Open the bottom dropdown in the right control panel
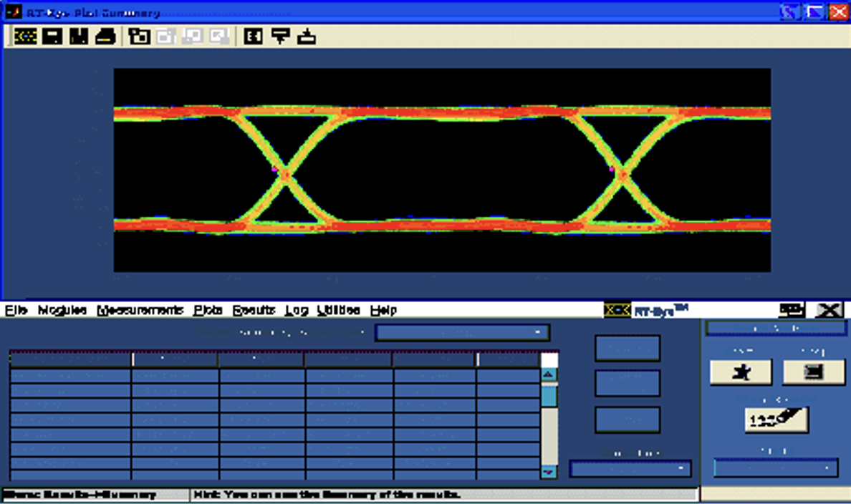The image size is (851, 504). pyautogui.click(x=776, y=468)
